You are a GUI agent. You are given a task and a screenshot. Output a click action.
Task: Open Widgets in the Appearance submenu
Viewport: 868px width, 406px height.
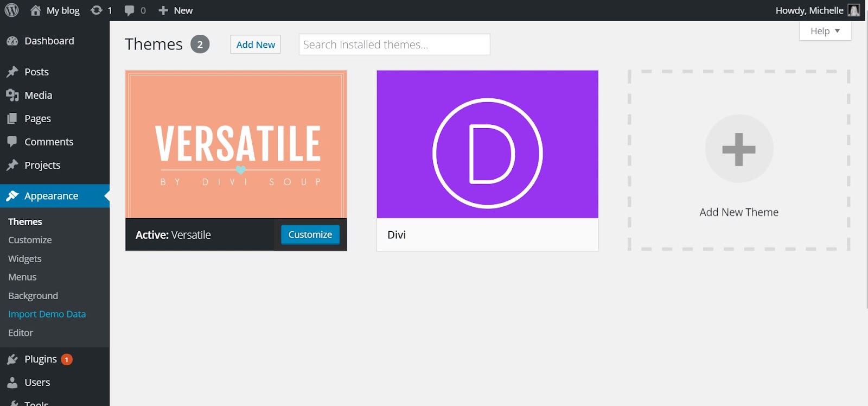[25, 258]
